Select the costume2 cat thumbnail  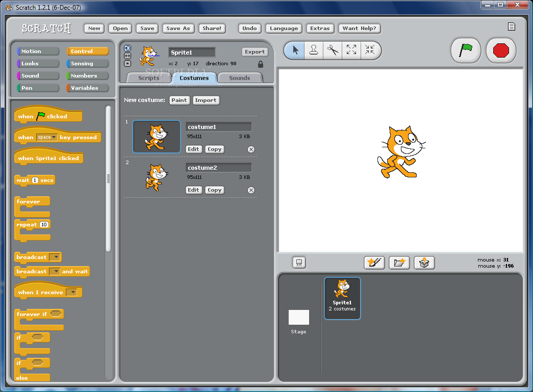157,177
